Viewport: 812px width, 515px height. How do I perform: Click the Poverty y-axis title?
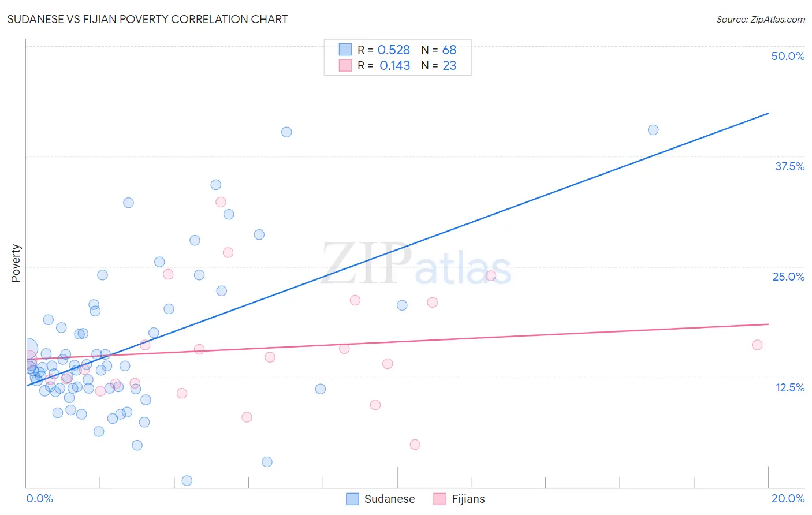click(16, 263)
